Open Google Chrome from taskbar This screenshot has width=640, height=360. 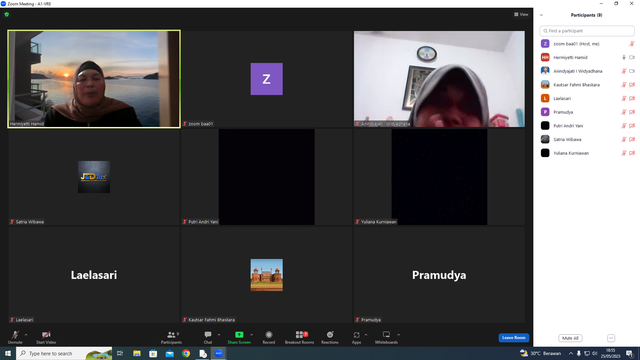[x=186, y=353]
